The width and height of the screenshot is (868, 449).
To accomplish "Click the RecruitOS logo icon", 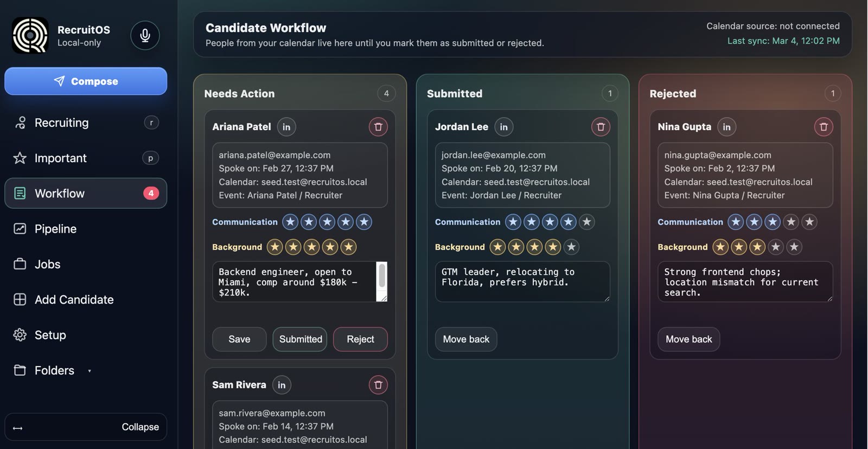I will [30, 36].
